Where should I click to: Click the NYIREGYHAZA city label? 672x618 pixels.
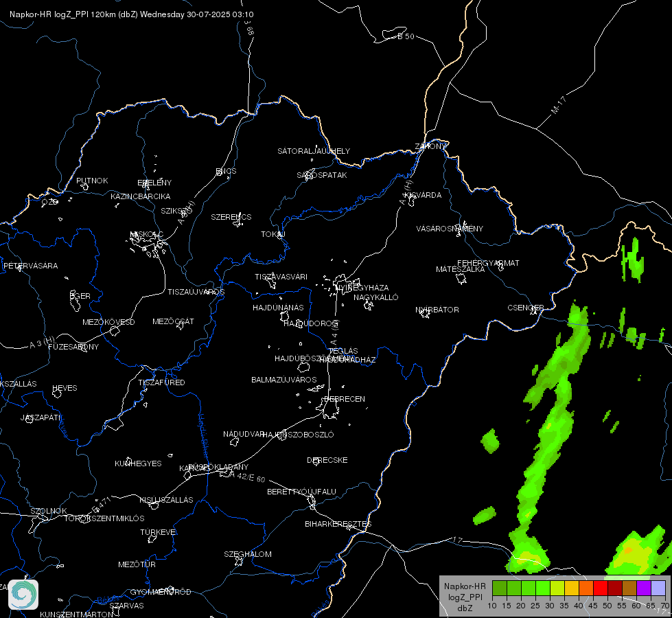tap(362, 287)
